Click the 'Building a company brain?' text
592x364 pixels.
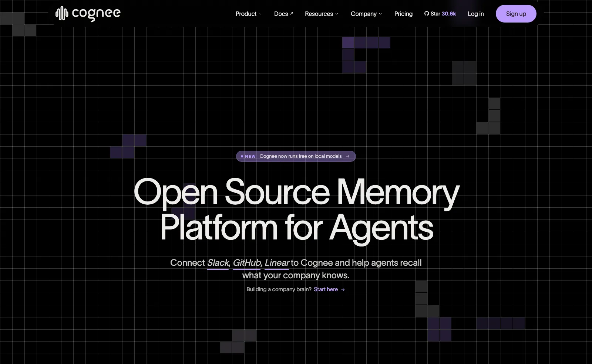[x=279, y=289]
